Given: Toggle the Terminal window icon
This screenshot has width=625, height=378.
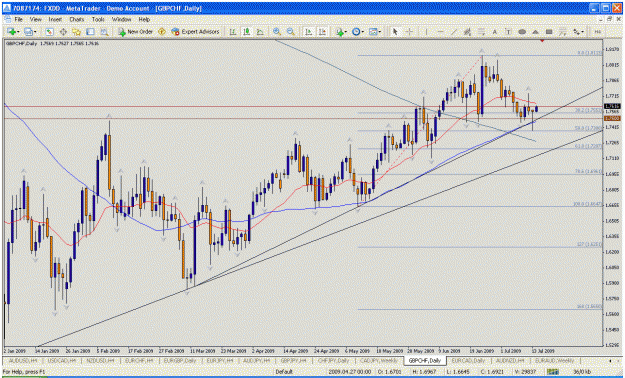Looking at the screenshot, I should coord(90,32).
